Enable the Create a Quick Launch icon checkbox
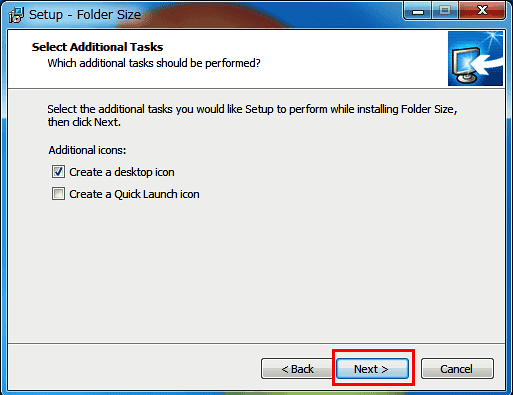Image resolution: width=513 pixels, height=395 pixels. (58, 194)
